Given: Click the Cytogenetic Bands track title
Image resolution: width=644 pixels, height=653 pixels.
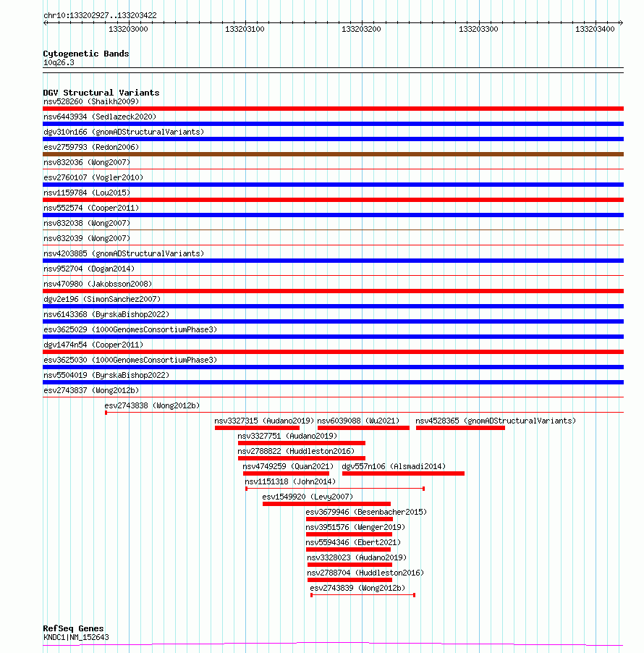Looking at the screenshot, I should pyautogui.click(x=86, y=54).
